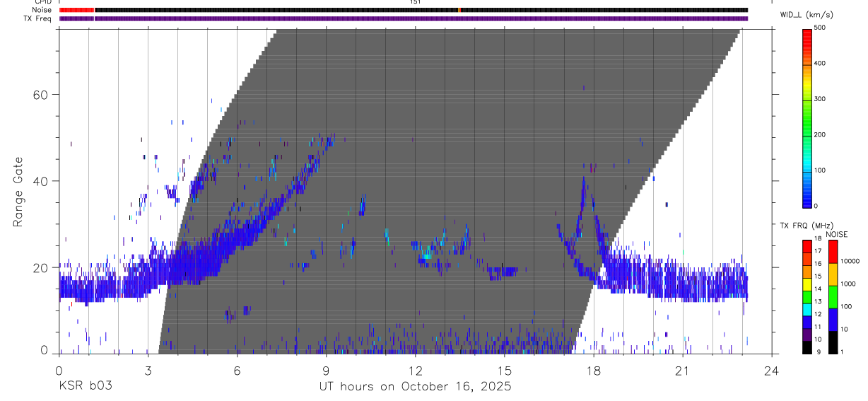Click the '13' label on the TX FRQ legend
The image size is (868, 401).
(818, 301)
